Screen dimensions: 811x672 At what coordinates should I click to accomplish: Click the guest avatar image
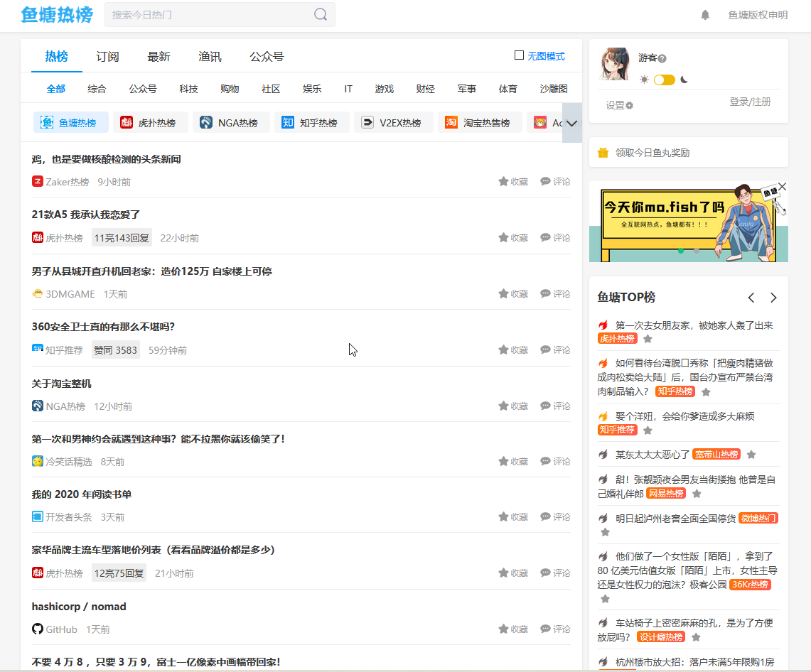[614, 64]
